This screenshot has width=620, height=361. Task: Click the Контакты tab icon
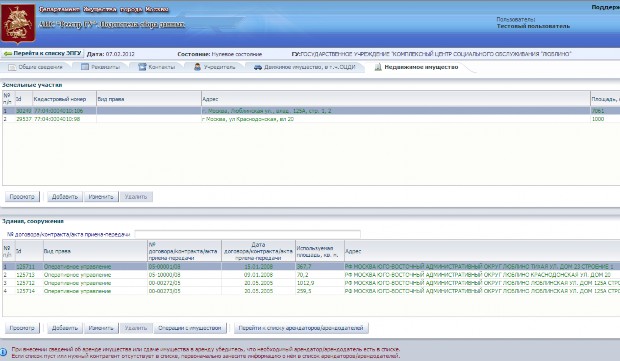click(x=142, y=67)
